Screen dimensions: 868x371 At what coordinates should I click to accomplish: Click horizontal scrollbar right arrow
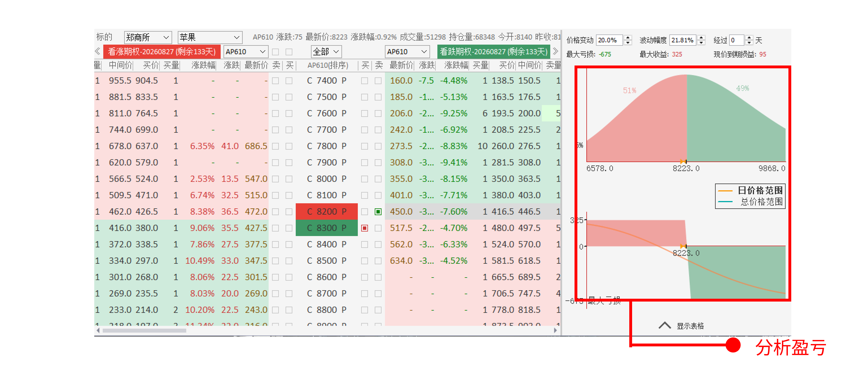[x=555, y=330]
